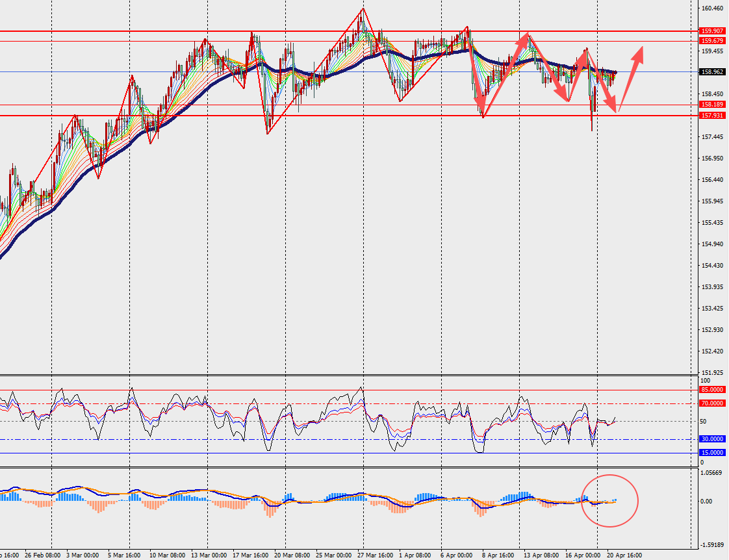The width and height of the screenshot is (729, 560).
Task: Click the 5 Mar 16:00 time label
Action: pos(123,555)
